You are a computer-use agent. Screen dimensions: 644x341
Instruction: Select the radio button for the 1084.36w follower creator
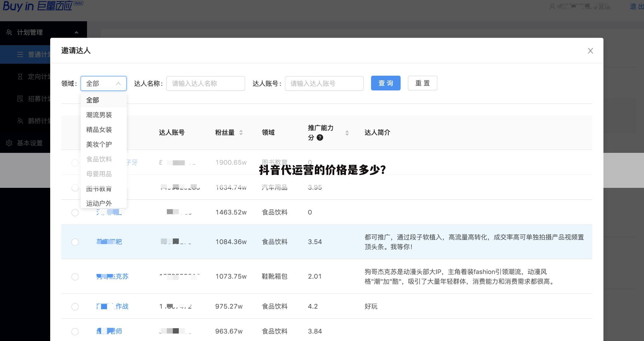[75, 242]
